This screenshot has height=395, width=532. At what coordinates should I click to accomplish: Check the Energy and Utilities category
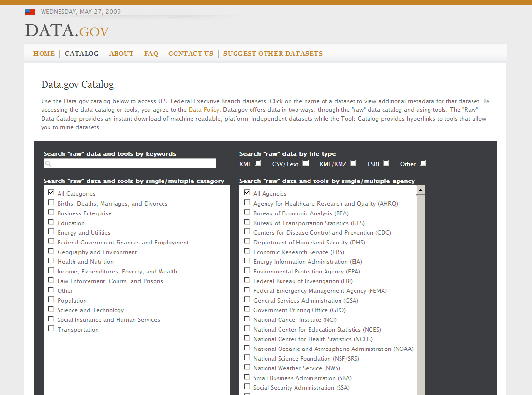[51, 232]
